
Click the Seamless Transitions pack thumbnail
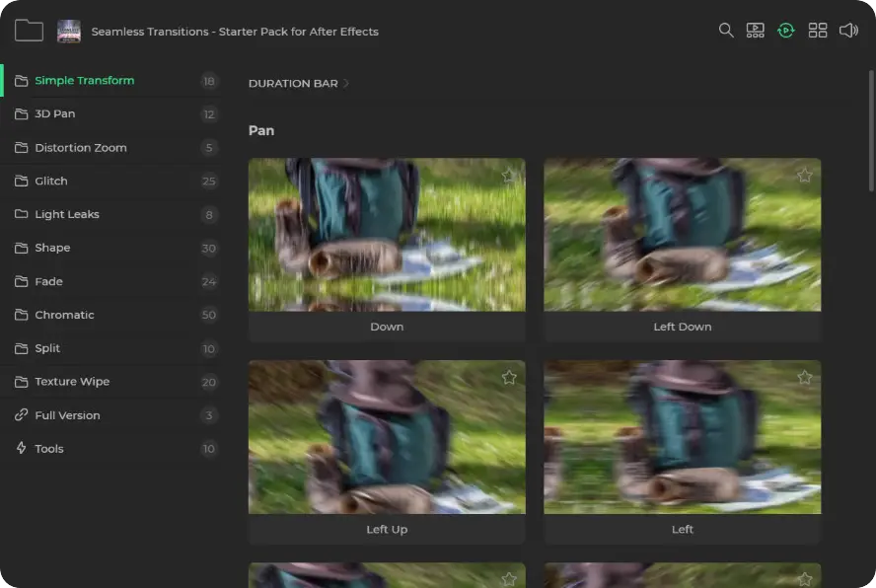tap(69, 32)
